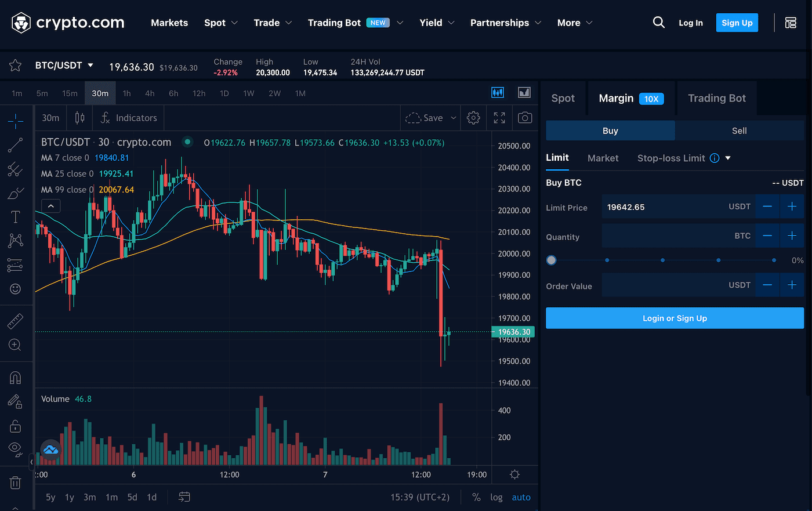Image resolution: width=812 pixels, height=511 pixels.
Task: Open the Indicators dialog
Action: point(128,118)
